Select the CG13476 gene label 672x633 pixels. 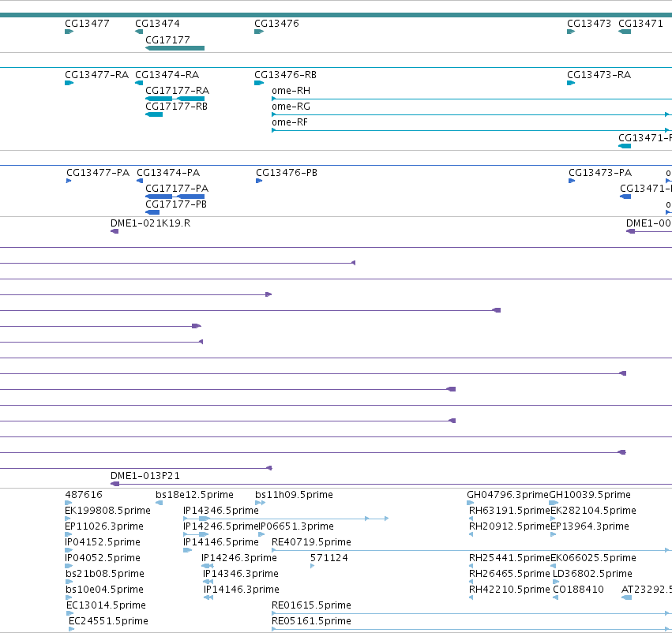click(x=276, y=24)
